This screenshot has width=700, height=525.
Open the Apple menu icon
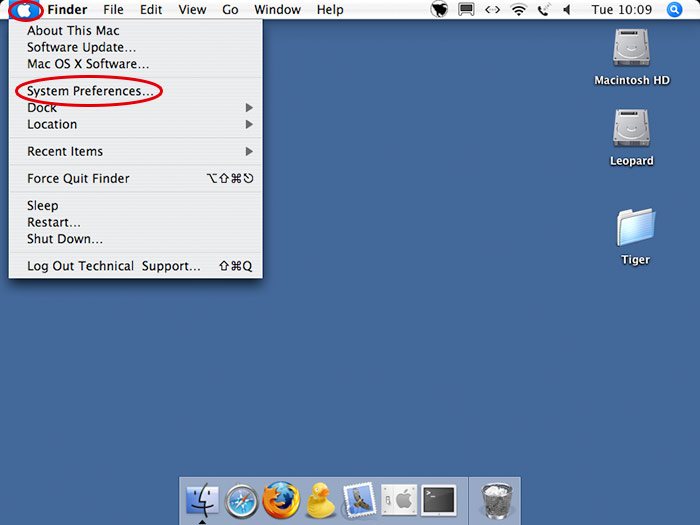pyautogui.click(x=25, y=9)
